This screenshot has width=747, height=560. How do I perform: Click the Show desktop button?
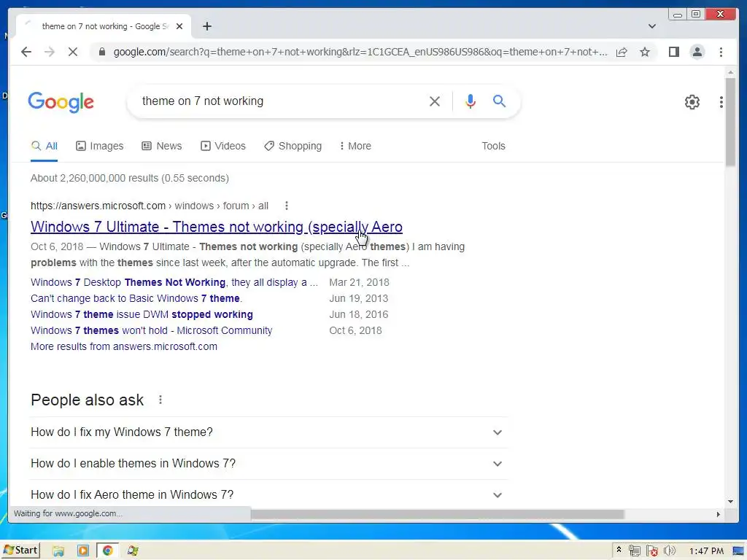click(x=738, y=551)
